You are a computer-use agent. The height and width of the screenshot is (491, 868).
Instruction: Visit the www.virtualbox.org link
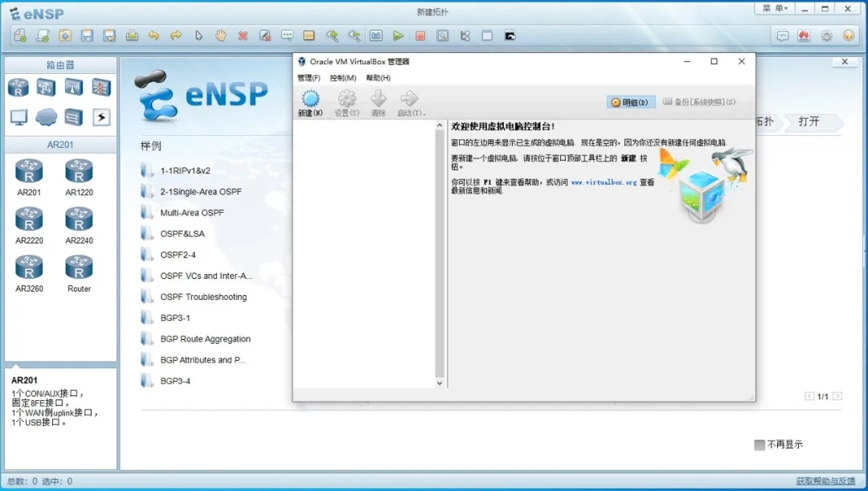(603, 182)
